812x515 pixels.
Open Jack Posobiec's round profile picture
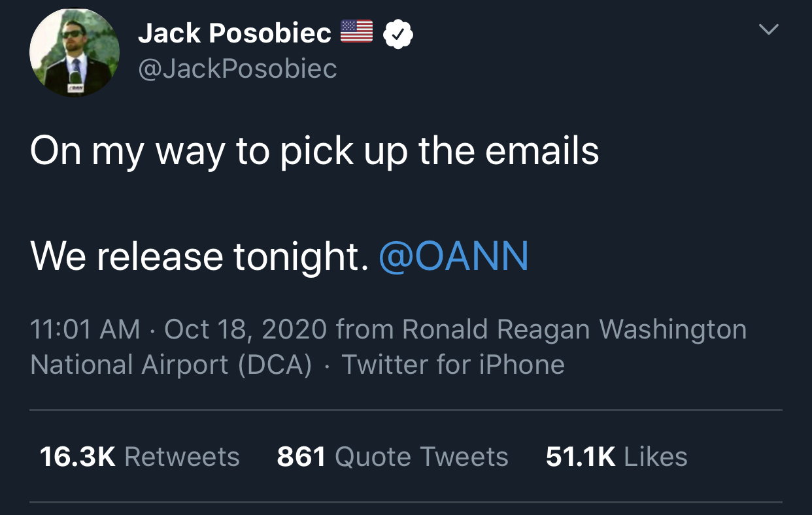tap(75, 53)
